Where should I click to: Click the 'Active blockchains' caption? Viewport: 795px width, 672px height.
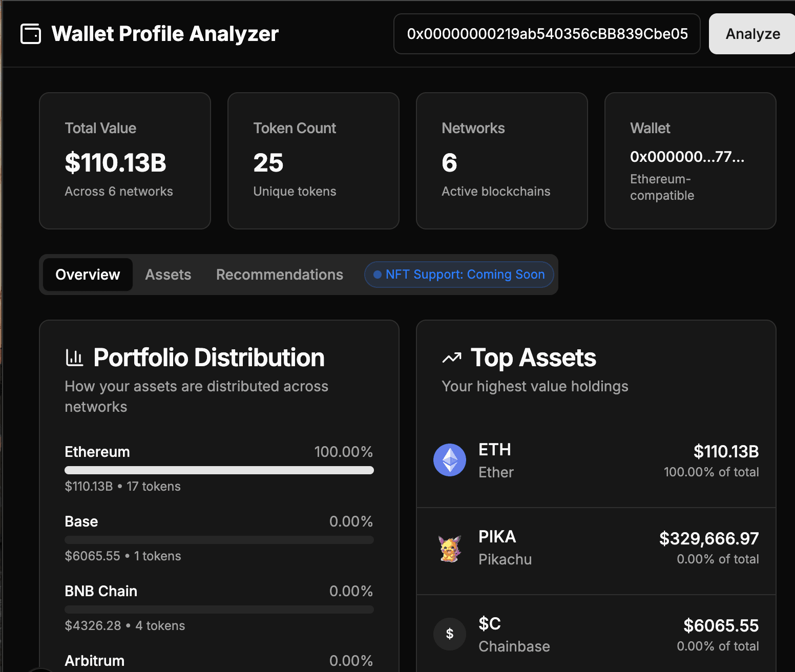(496, 192)
